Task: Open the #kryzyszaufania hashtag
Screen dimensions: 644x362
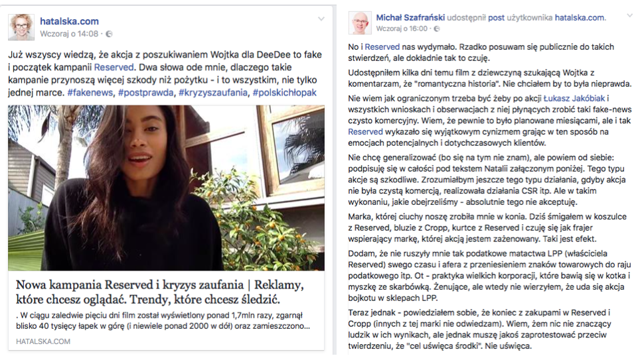Action: click(x=213, y=93)
